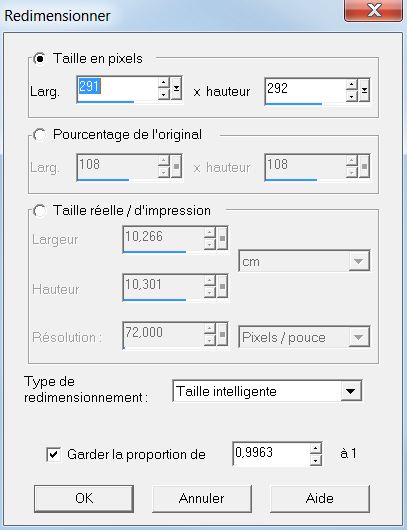This screenshot has height=530, width=407.
Task: Open the pixel width slider popup button
Action: click(x=176, y=88)
